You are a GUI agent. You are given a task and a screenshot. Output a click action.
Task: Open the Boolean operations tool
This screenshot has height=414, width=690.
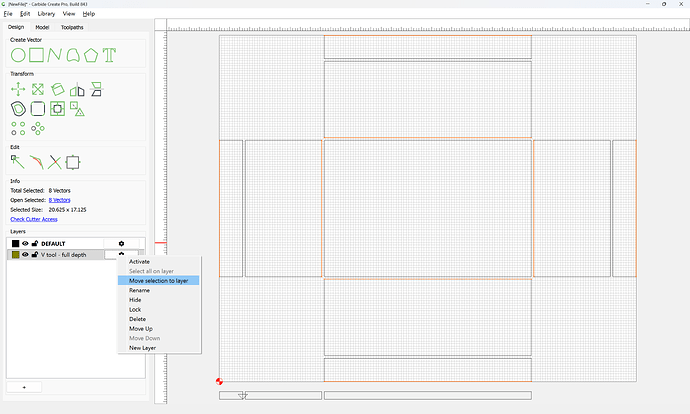click(x=57, y=109)
